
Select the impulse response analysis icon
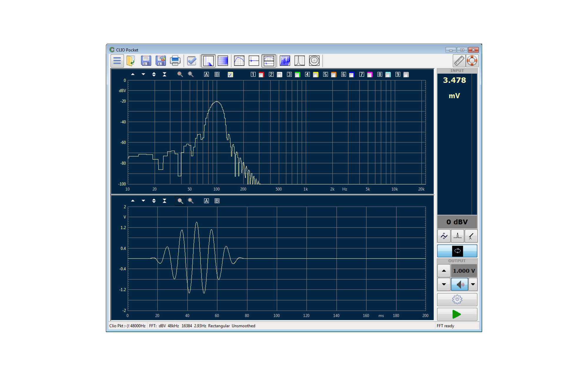tap(254, 61)
